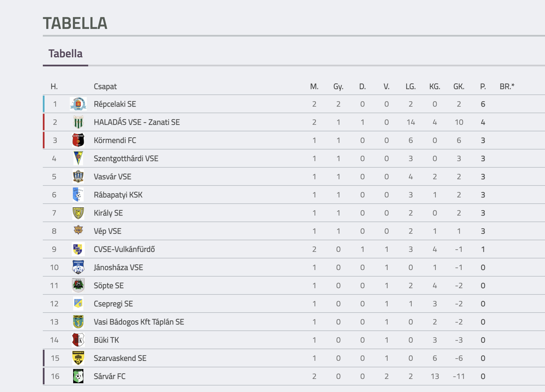Click the Büki TK crest logo
Screen dimensions: 545x392
[78, 340]
